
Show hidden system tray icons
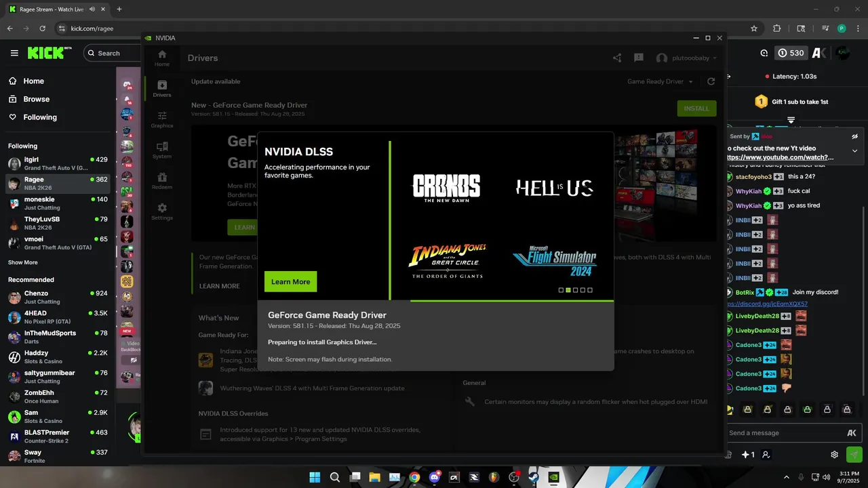(x=787, y=477)
